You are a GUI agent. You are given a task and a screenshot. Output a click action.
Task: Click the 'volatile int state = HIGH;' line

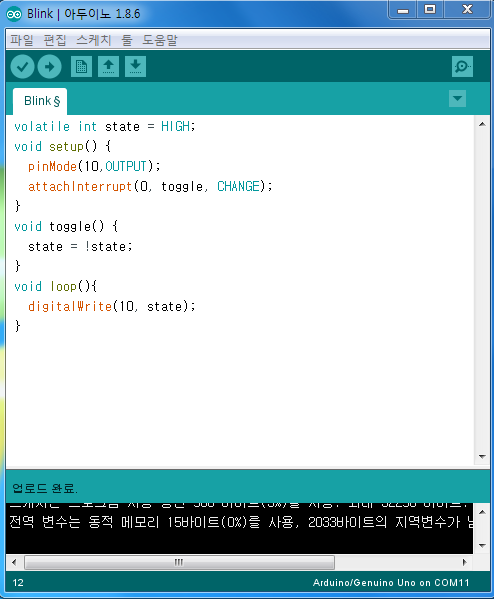pyautogui.click(x=105, y=126)
